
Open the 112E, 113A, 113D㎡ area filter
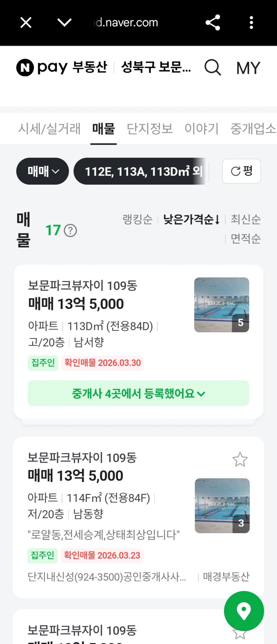141,171
